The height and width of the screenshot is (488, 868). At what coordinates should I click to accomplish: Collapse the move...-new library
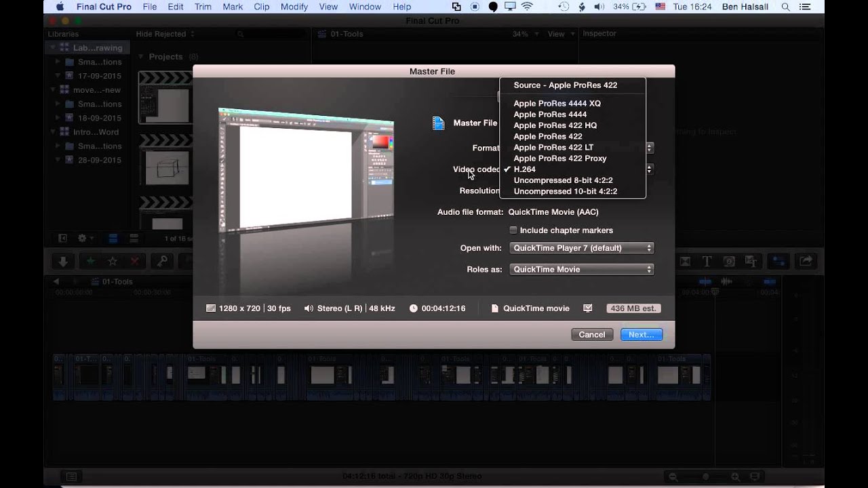pyautogui.click(x=52, y=89)
